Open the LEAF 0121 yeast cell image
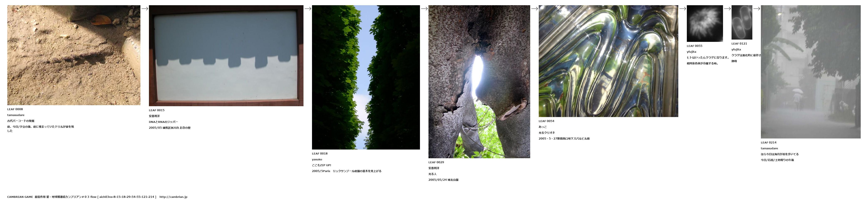 tap(742, 22)
